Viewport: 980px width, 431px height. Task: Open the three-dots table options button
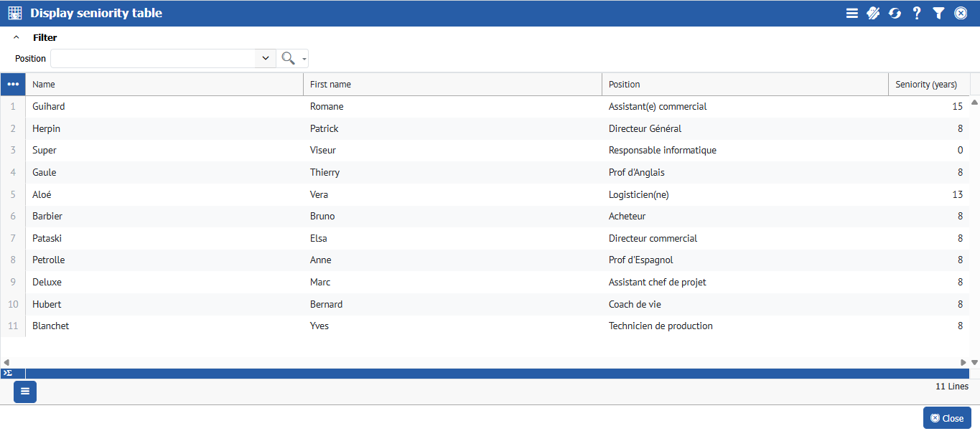point(13,85)
